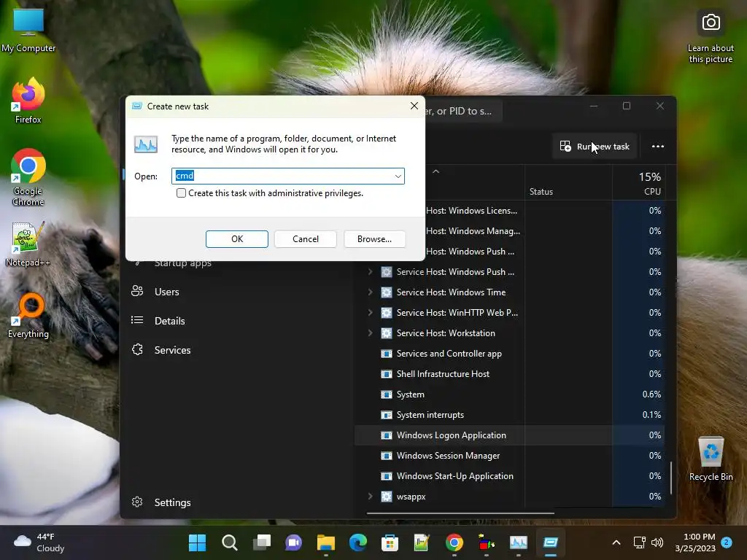Sort by the CPU column header

click(x=639, y=183)
